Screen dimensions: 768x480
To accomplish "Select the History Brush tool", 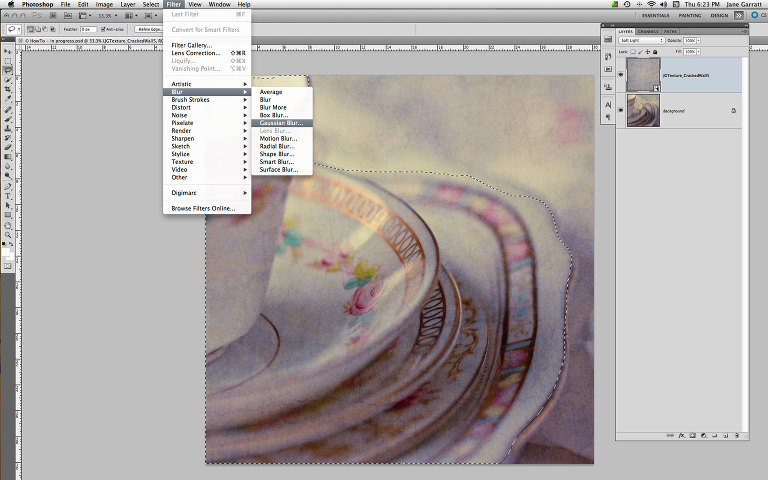I will tap(8, 138).
